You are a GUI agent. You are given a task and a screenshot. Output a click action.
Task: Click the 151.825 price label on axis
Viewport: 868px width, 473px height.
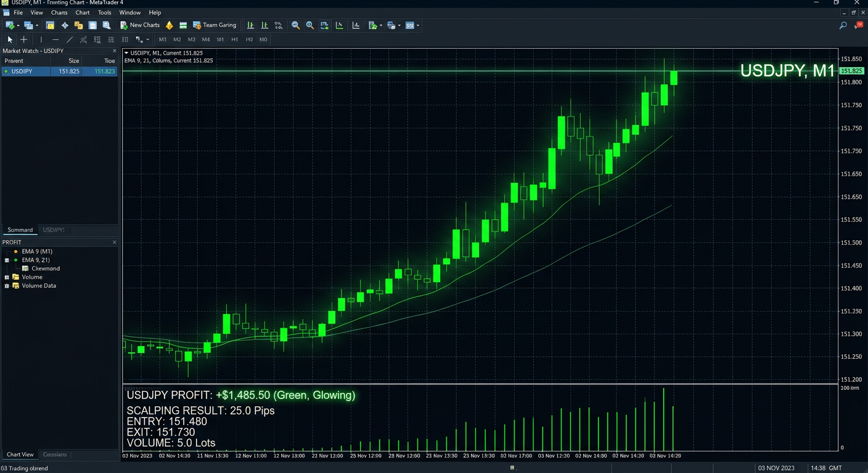851,71
